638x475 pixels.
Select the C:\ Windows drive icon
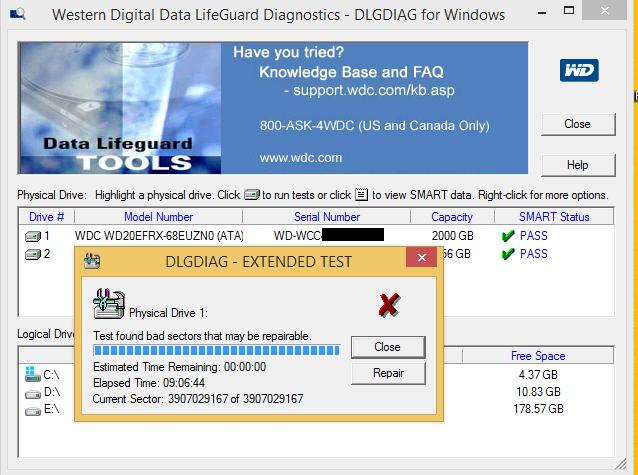coord(33,374)
